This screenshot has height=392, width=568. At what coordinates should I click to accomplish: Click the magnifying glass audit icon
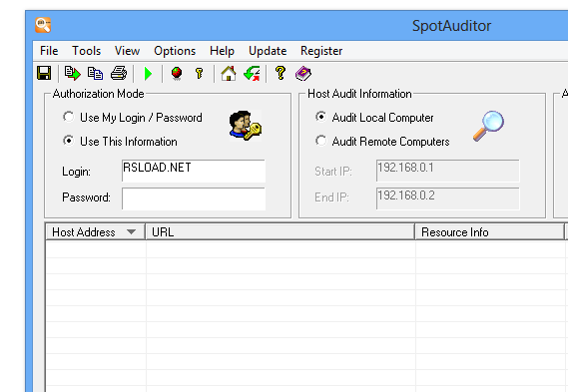click(x=488, y=126)
